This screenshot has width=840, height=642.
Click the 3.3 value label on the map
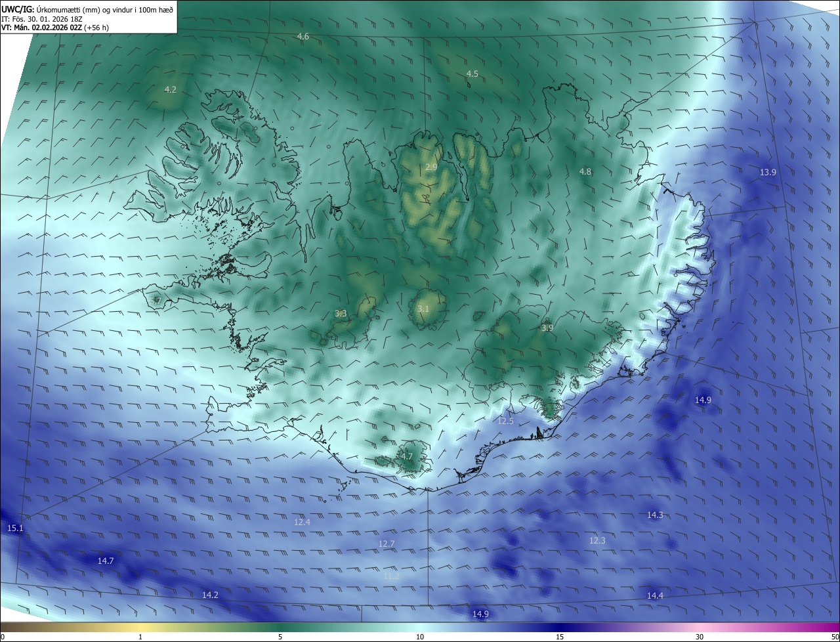point(341,314)
